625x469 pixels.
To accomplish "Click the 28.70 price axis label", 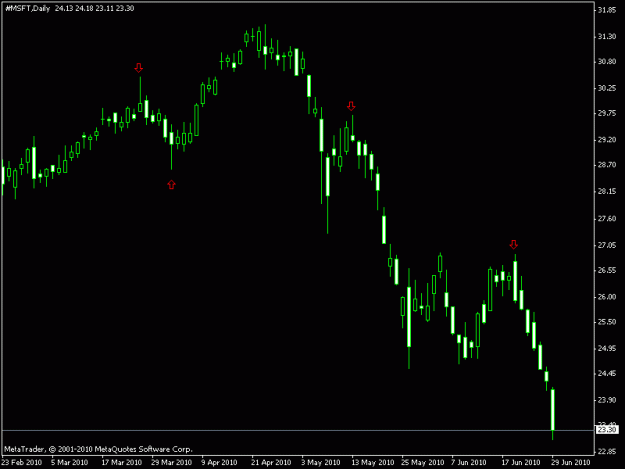I will pyautogui.click(x=607, y=165).
